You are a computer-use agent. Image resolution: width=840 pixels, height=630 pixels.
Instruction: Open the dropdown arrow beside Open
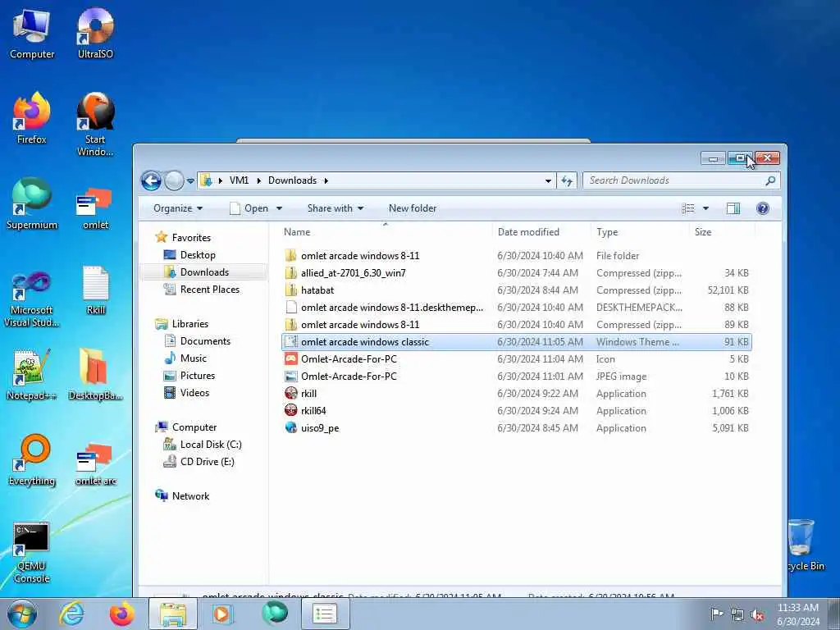point(279,208)
